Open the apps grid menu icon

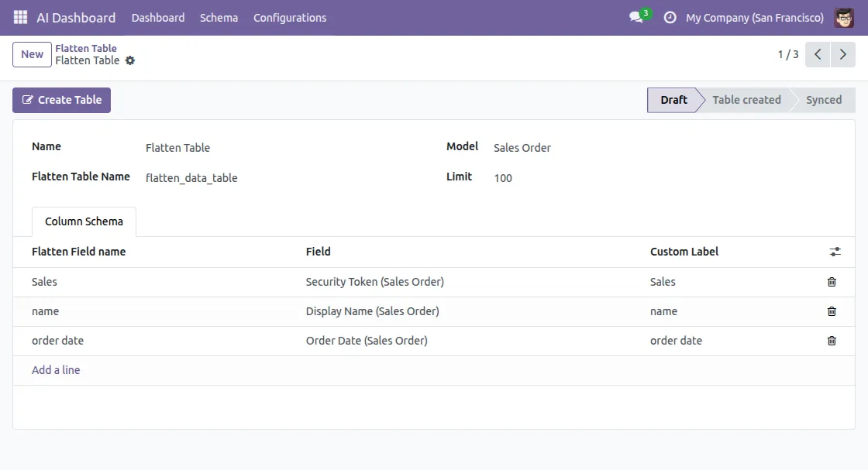(x=20, y=17)
